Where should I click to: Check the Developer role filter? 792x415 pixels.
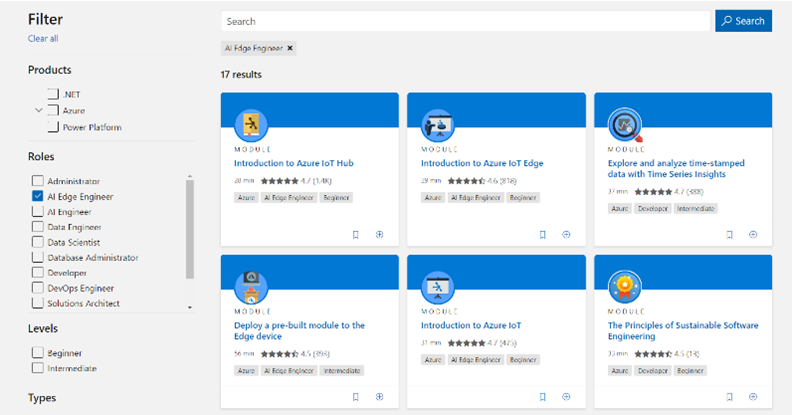click(37, 273)
